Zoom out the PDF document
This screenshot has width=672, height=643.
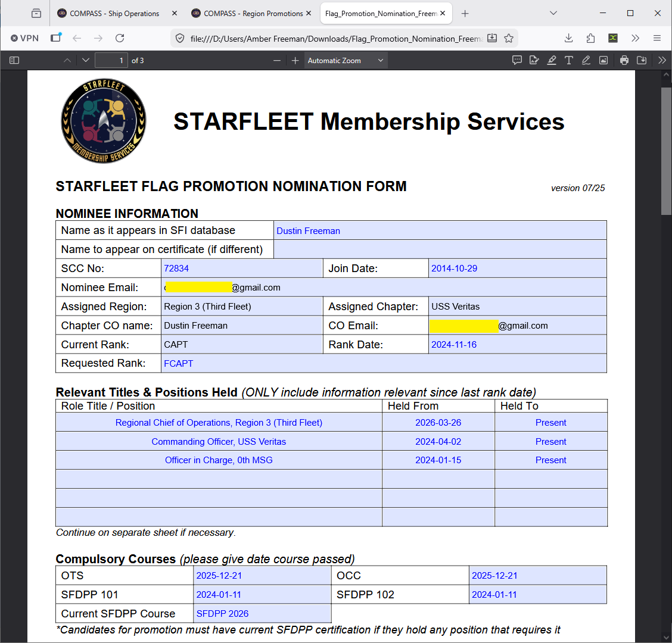(x=277, y=60)
